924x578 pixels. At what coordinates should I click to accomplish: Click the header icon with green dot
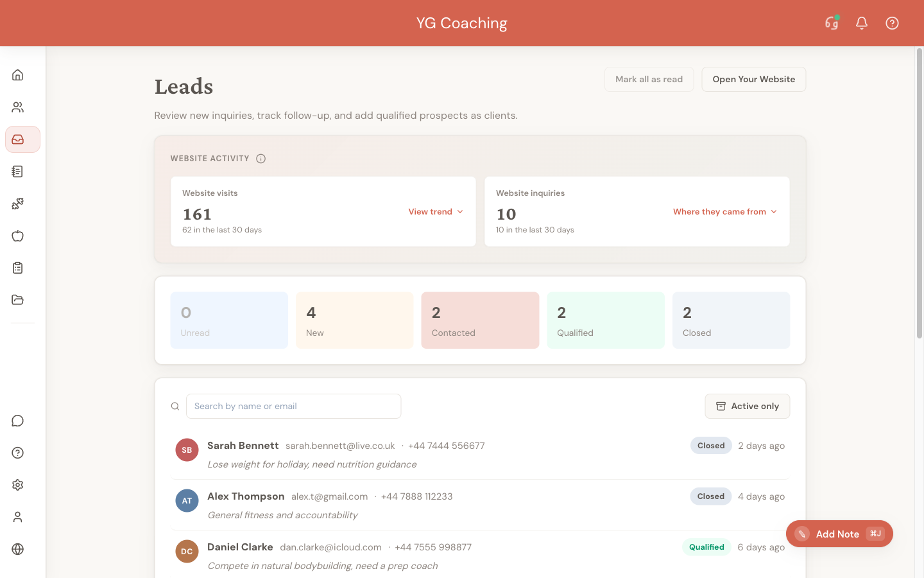point(832,23)
